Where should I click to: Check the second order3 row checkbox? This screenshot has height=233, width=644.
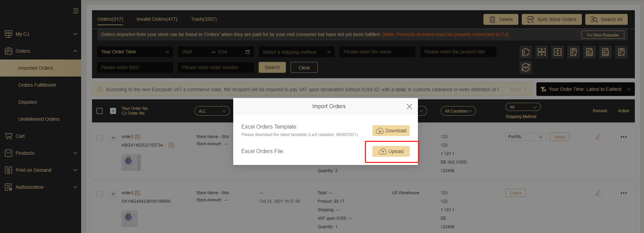pos(99,194)
